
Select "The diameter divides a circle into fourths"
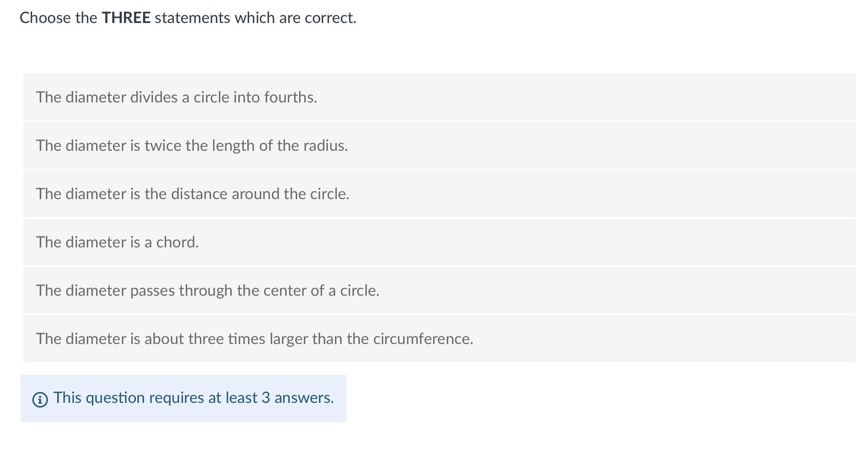(176, 97)
